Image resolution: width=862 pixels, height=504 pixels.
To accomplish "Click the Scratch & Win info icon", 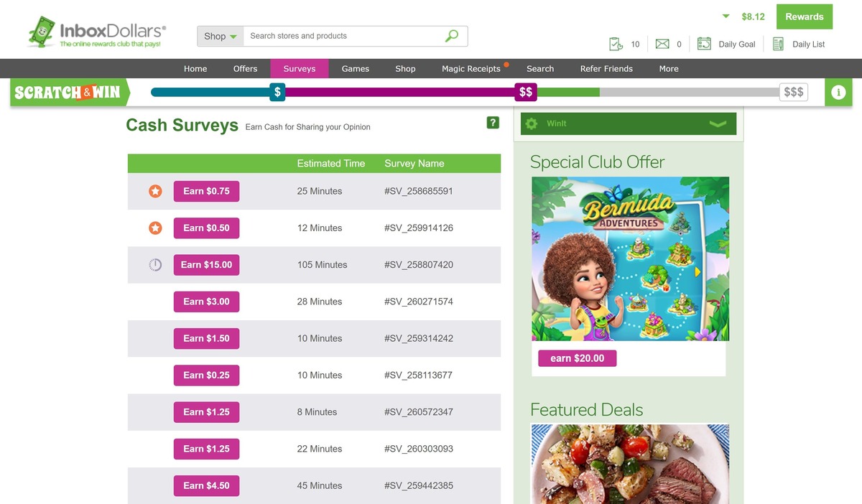I will point(838,92).
